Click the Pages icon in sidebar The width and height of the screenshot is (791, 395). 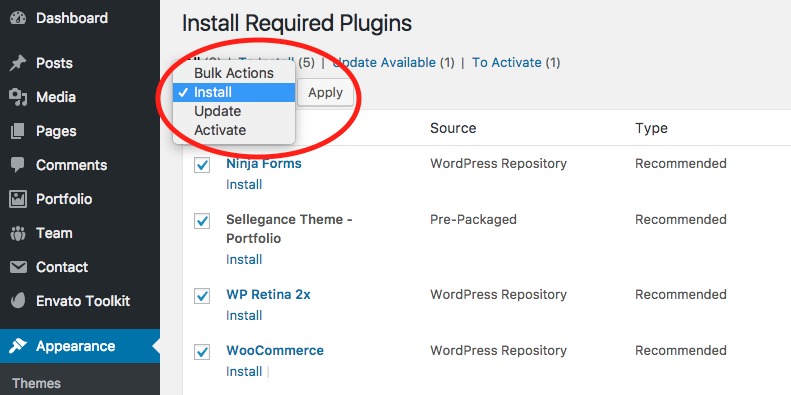18,131
